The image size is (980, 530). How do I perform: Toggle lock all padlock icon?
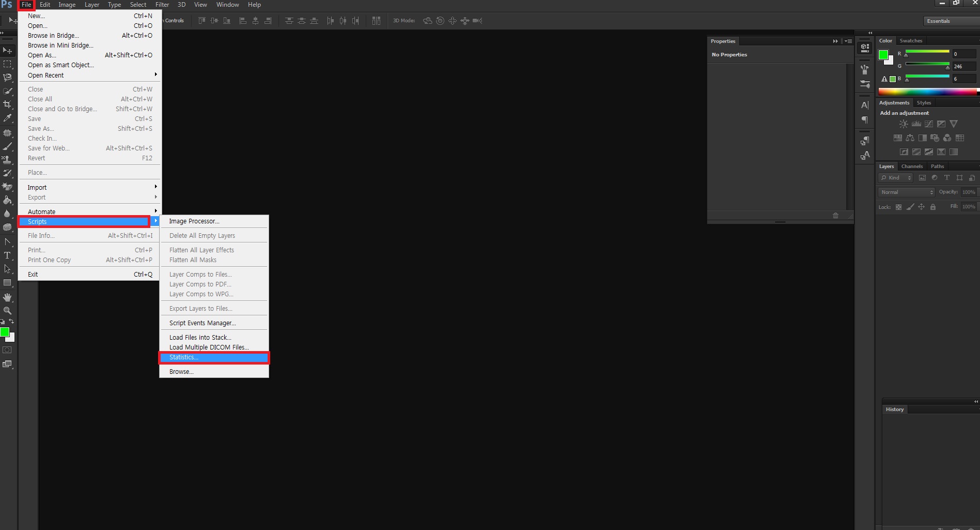pos(933,207)
